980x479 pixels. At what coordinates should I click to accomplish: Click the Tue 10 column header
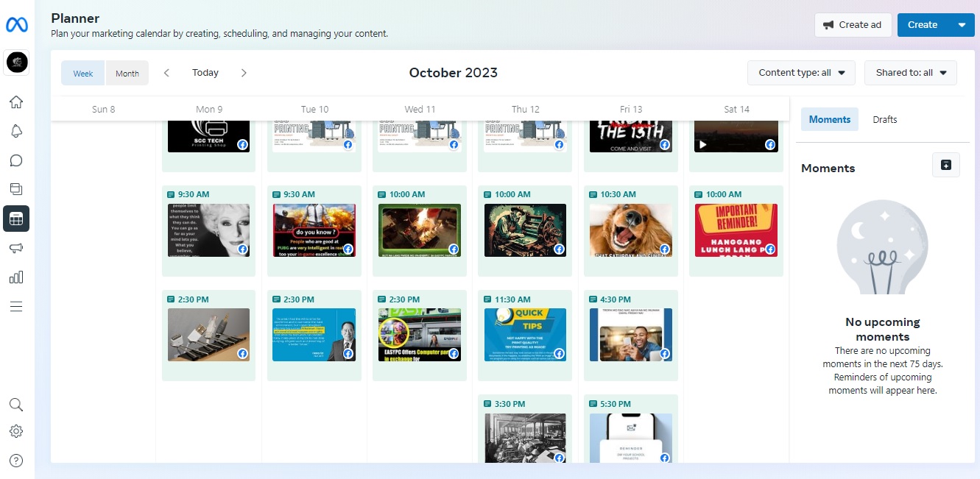[x=314, y=109]
